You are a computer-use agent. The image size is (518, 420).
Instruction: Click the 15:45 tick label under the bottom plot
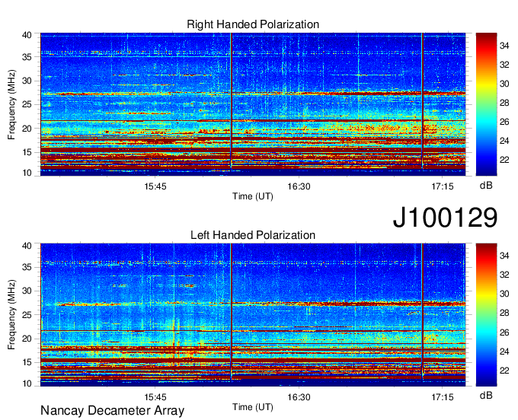[x=155, y=397]
